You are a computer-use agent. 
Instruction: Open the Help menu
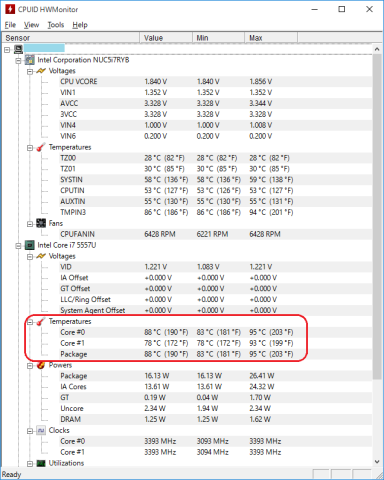tap(80, 25)
